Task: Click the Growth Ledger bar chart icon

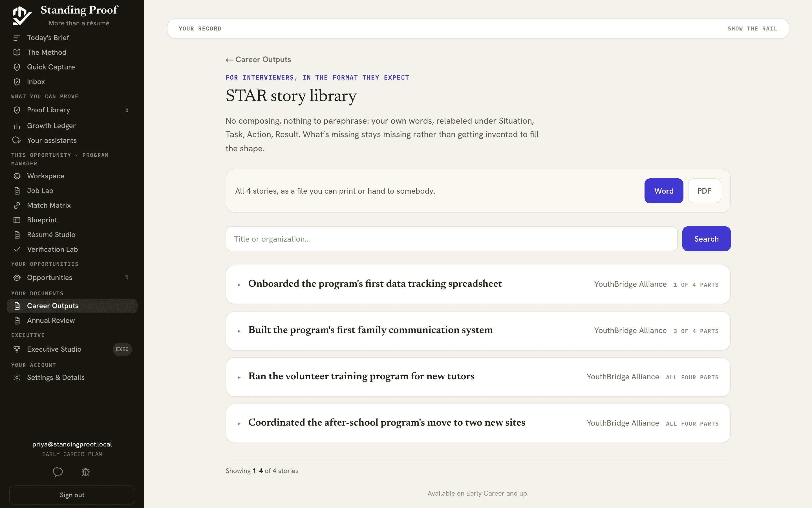Action: point(17,126)
